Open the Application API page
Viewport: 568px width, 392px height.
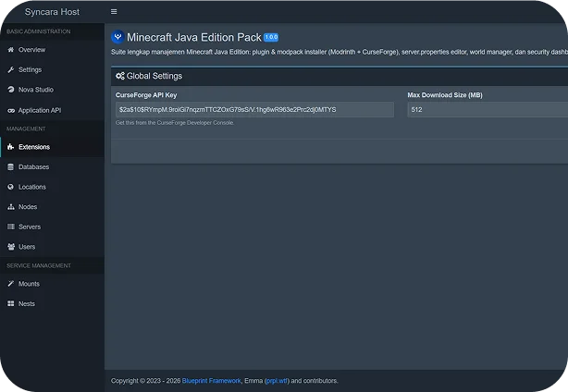(52, 110)
